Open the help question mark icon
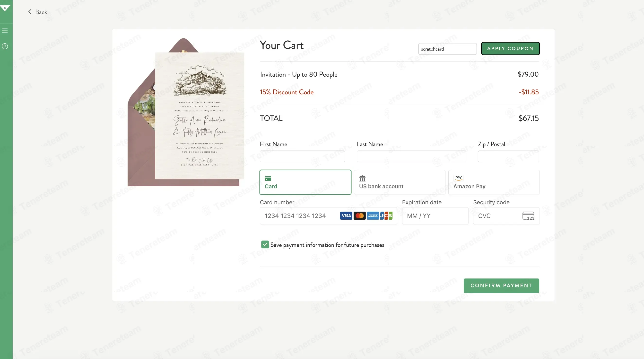644x359 pixels. pyautogui.click(x=5, y=46)
